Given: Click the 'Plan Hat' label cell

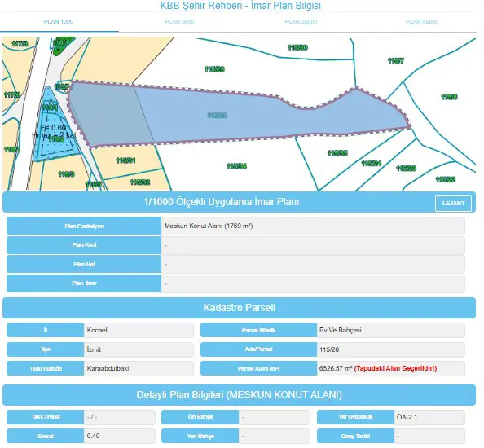Looking at the screenshot, I should click(84, 265).
